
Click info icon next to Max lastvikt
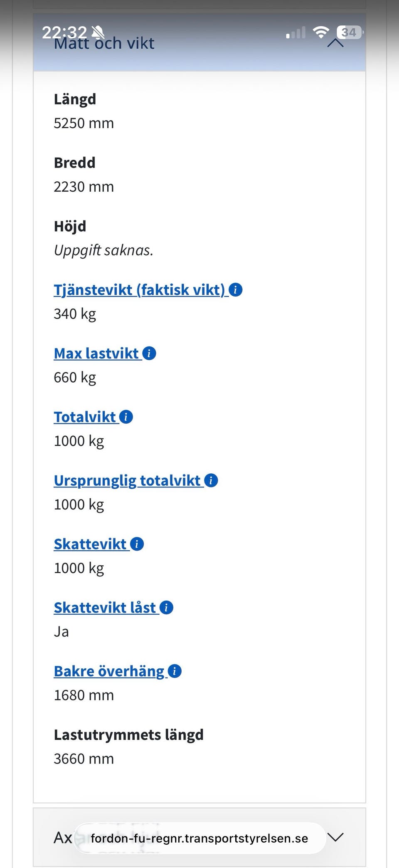coord(149,353)
